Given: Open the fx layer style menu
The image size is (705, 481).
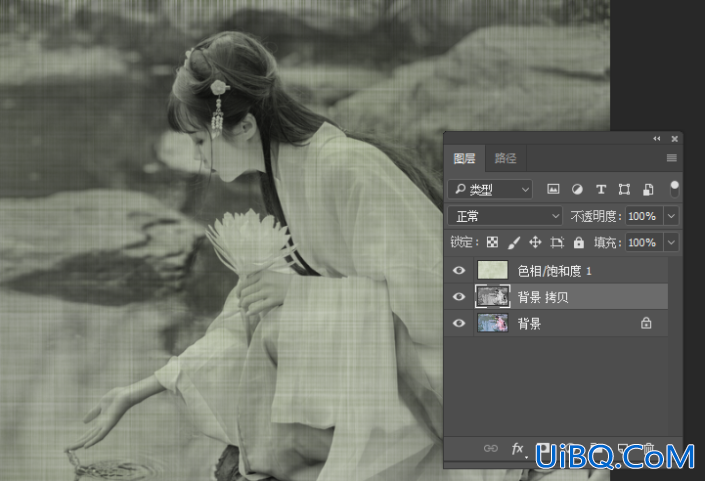Looking at the screenshot, I should [518, 448].
